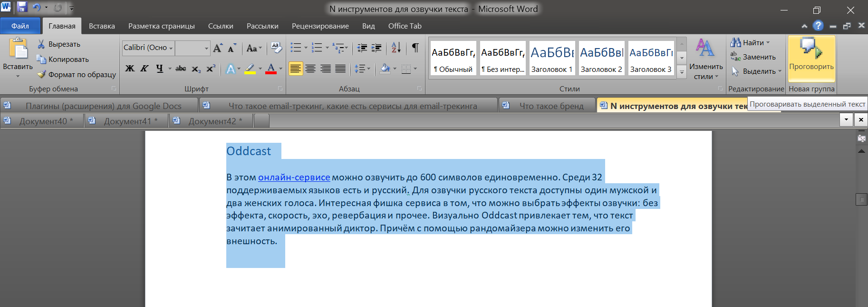
Task: Apply red font color
Action: tap(271, 69)
